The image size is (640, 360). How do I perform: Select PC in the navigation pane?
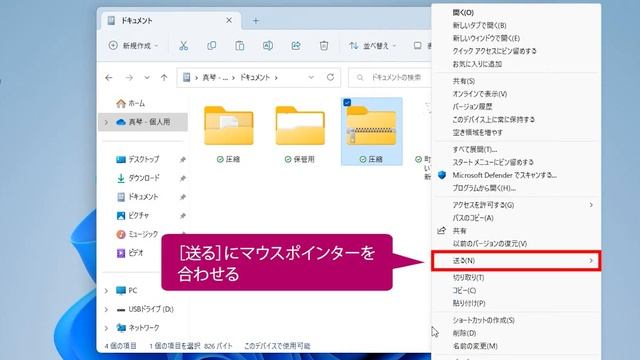tap(127, 291)
